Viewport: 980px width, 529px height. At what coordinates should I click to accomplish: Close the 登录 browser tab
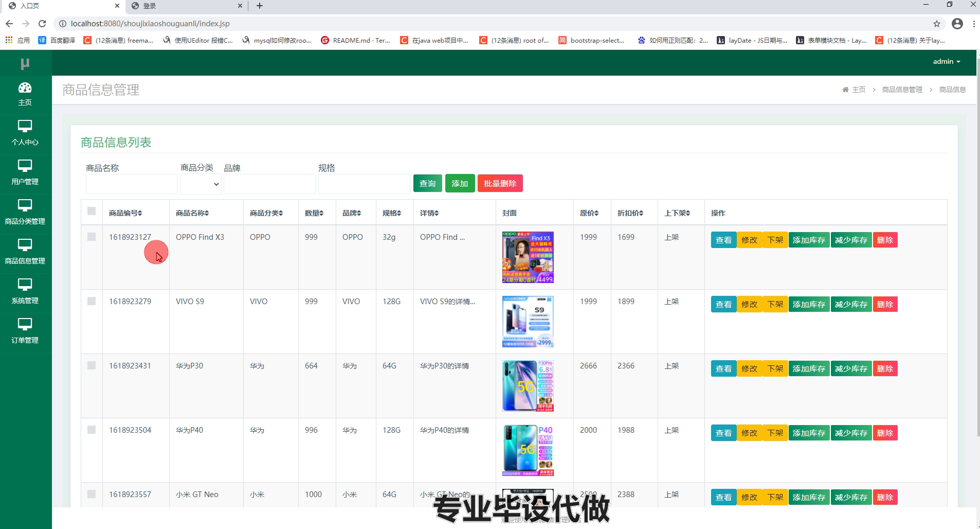(240, 6)
